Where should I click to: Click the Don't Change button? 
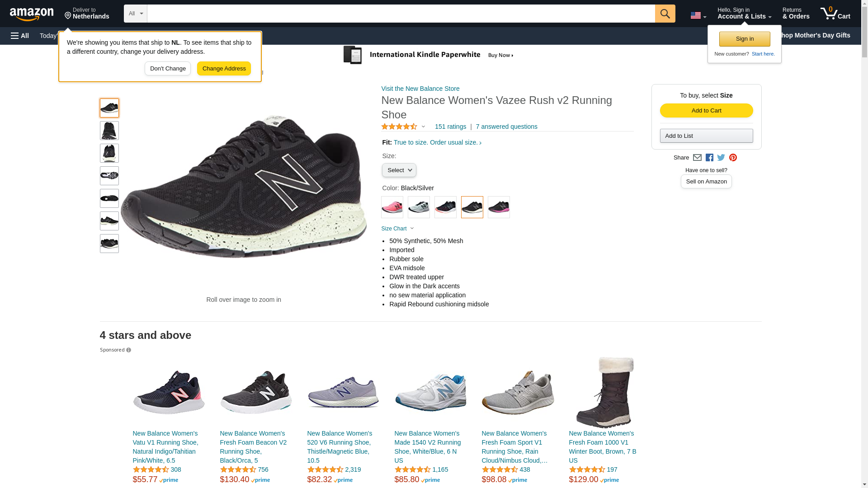[x=168, y=69]
